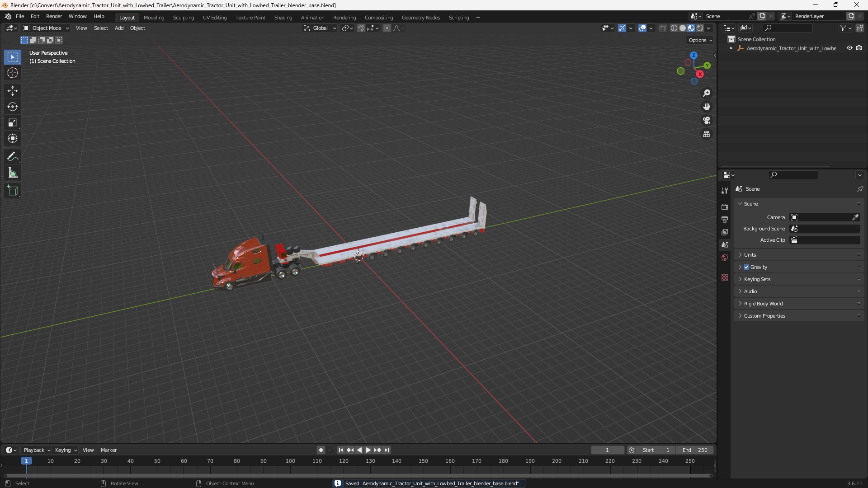Open the View Layer properties tab

pyautogui.click(x=725, y=232)
